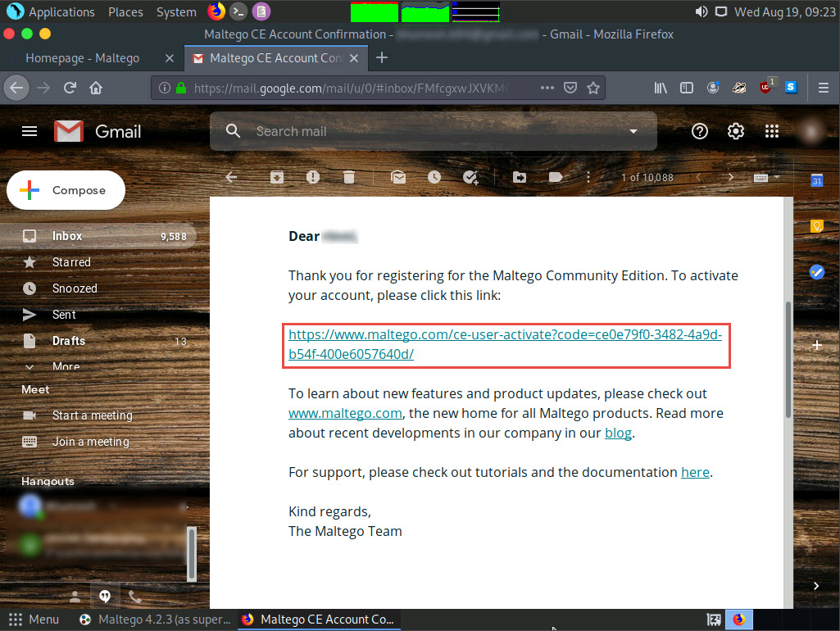Open a new Firefox tab
This screenshot has width=840, height=631.
pyautogui.click(x=381, y=58)
